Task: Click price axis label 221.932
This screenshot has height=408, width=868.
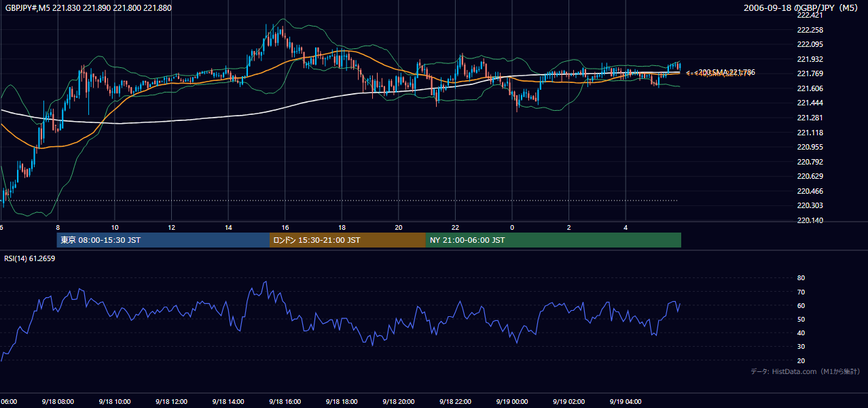Action: click(x=810, y=59)
